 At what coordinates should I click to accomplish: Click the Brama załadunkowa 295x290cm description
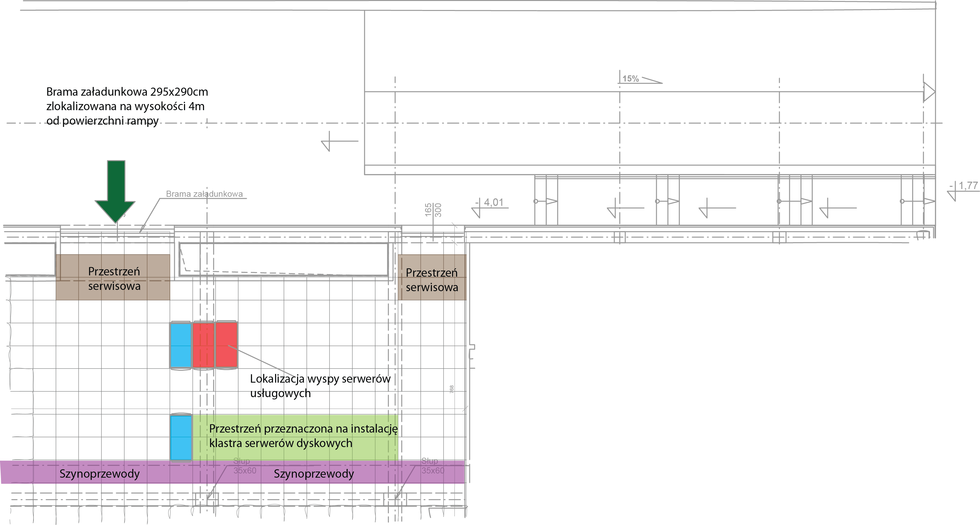point(127,106)
